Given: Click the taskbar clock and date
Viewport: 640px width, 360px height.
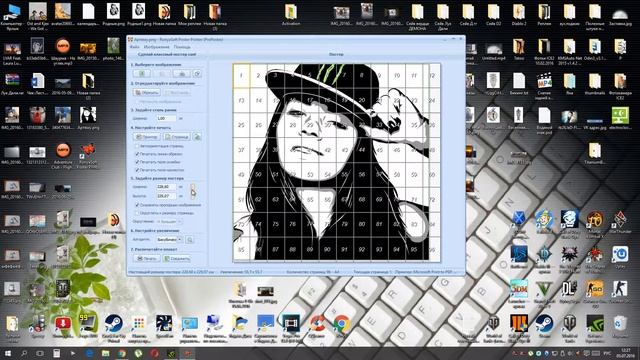Looking at the screenshot, I should (626, 353).
